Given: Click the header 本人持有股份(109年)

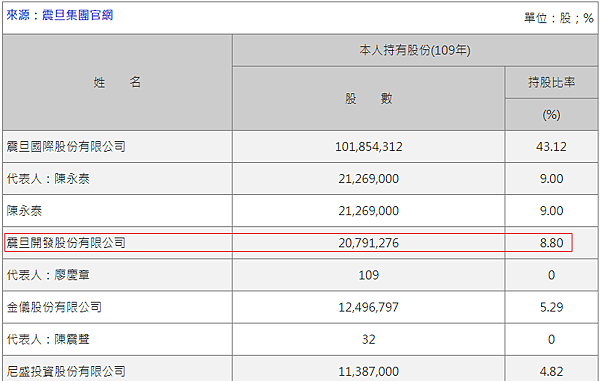Looking at the screenshot, I should [415, 50].
